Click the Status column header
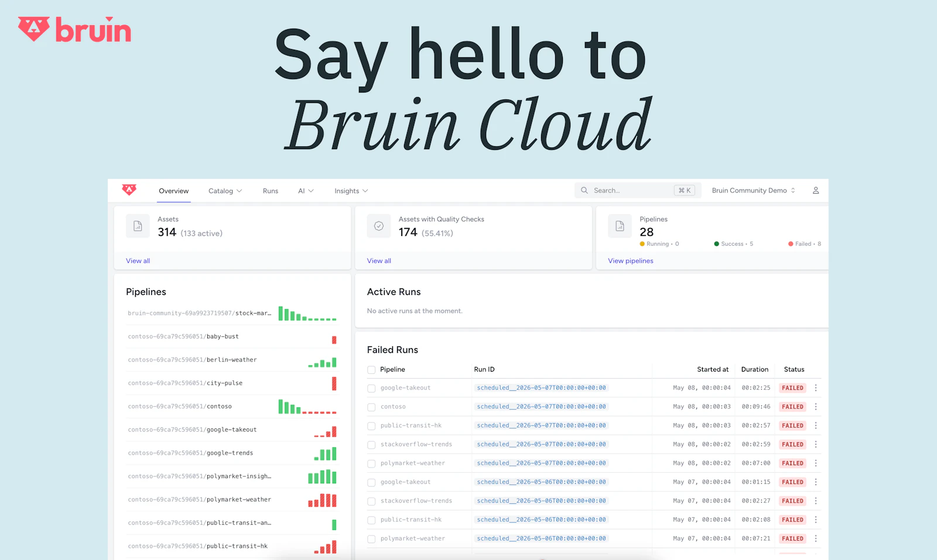937x560 pixels. [794, 369]
